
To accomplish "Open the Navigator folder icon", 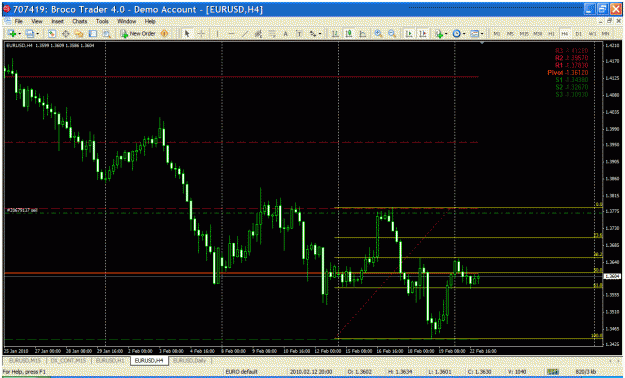I will coord(79,34).
